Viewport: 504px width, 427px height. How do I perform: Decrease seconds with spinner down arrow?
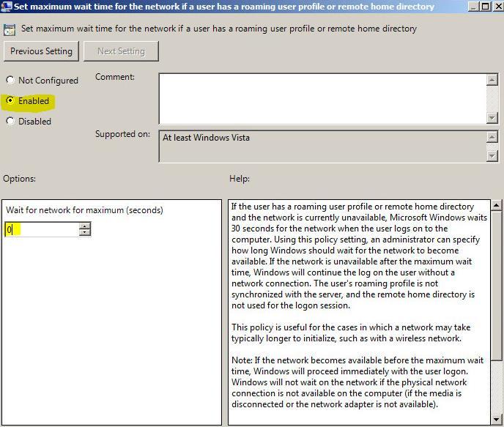(85, 233)
